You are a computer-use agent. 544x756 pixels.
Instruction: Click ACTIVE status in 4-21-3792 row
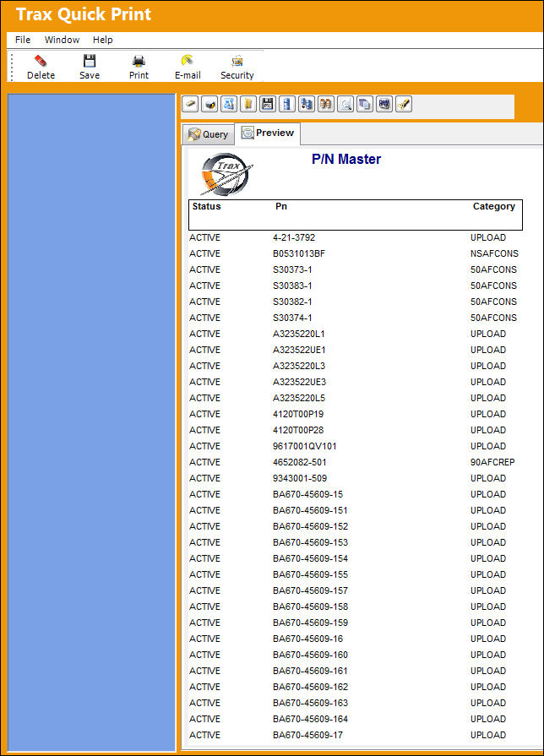tap(204, 237)
